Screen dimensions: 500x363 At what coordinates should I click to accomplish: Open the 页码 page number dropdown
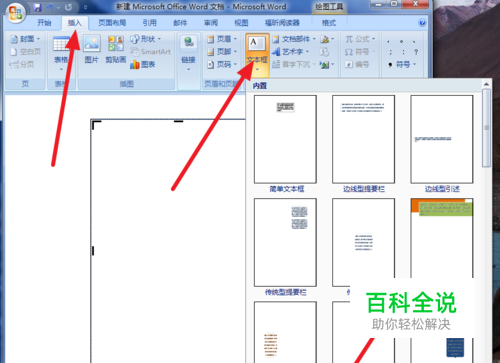(x=222, y=64)
